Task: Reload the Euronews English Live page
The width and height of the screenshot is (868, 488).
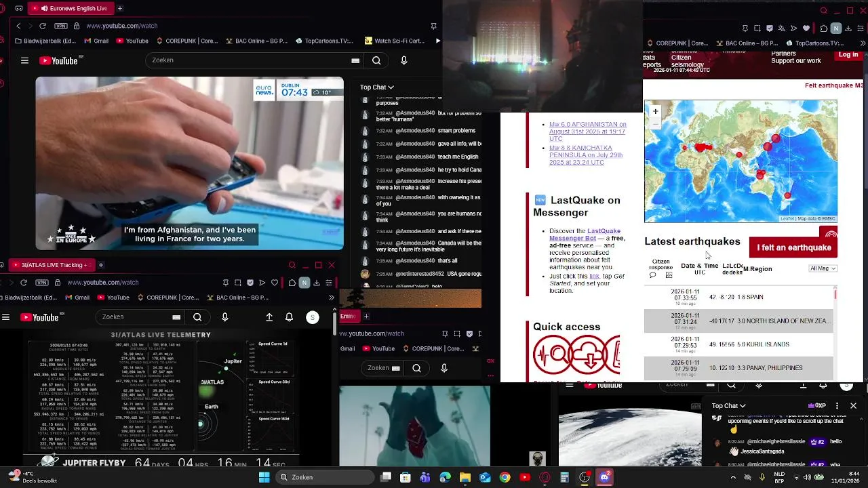Action: pos(43,26)
